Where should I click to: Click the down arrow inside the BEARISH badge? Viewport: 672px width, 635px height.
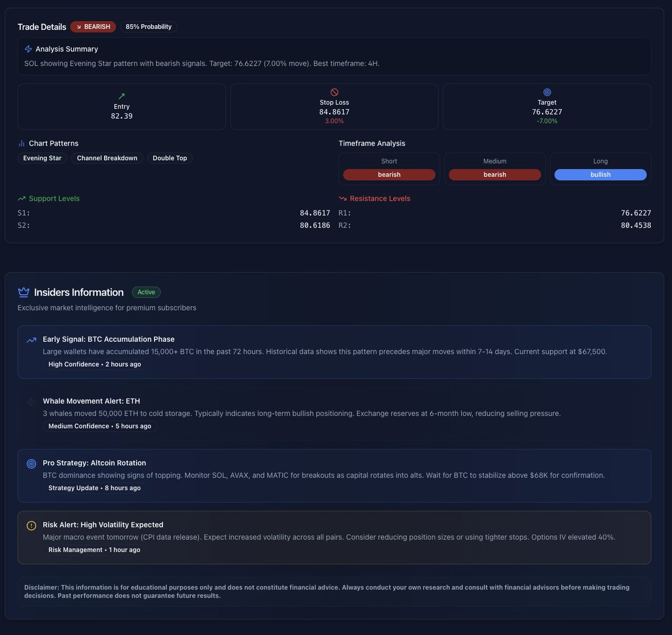click(x=78, y=27)
